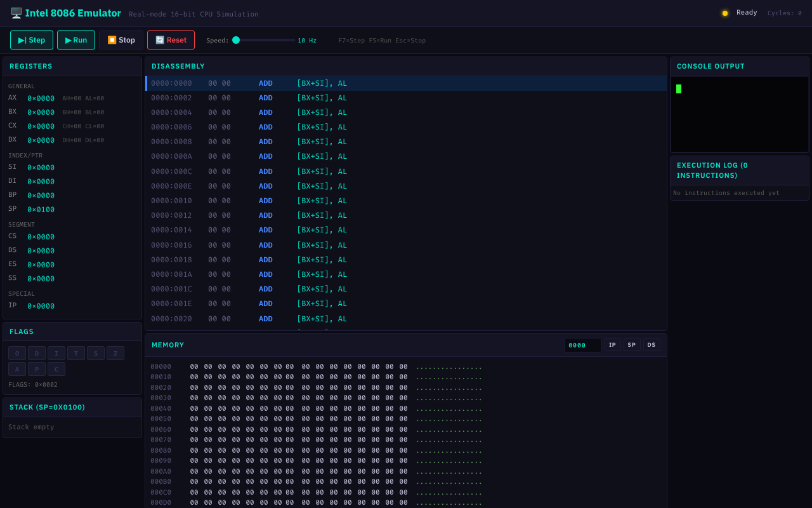Click memory row address 000A0
This screenshot has height=508, width=812.
[160, 472]
